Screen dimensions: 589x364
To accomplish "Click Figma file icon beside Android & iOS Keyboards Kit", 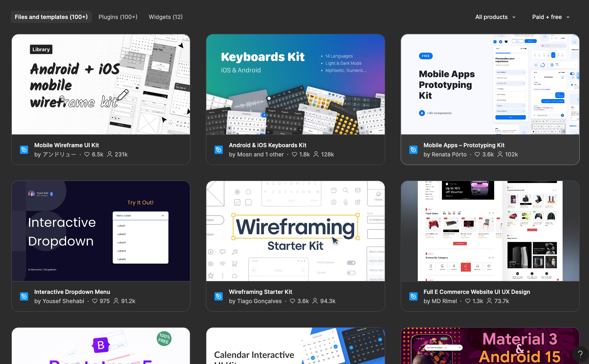I will [219, 150].
